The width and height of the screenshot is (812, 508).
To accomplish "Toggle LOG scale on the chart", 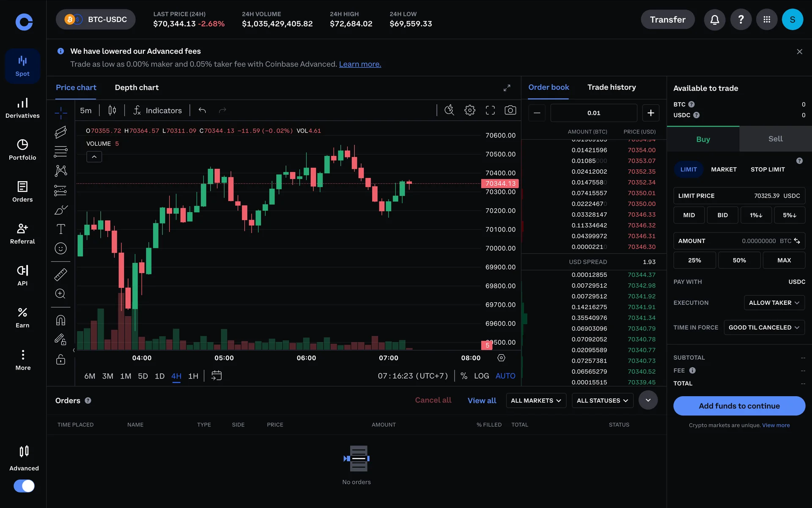I will pos(481,376).
